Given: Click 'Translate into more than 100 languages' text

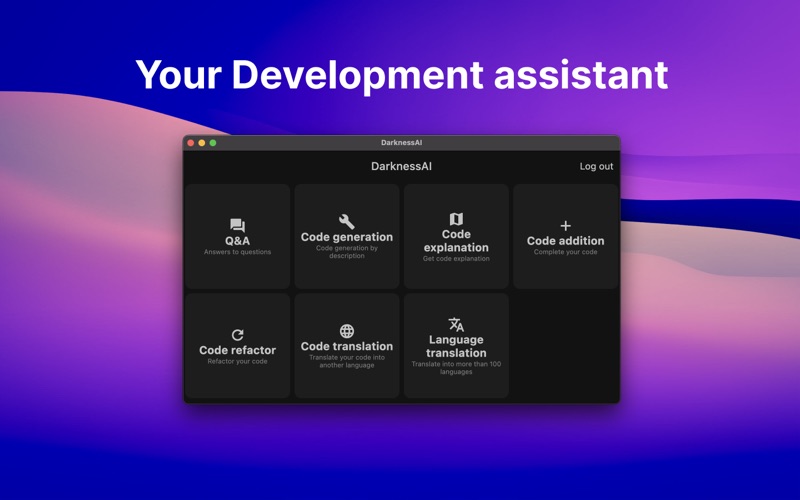Looking at the screenshot, I should (x=456, y=368).
